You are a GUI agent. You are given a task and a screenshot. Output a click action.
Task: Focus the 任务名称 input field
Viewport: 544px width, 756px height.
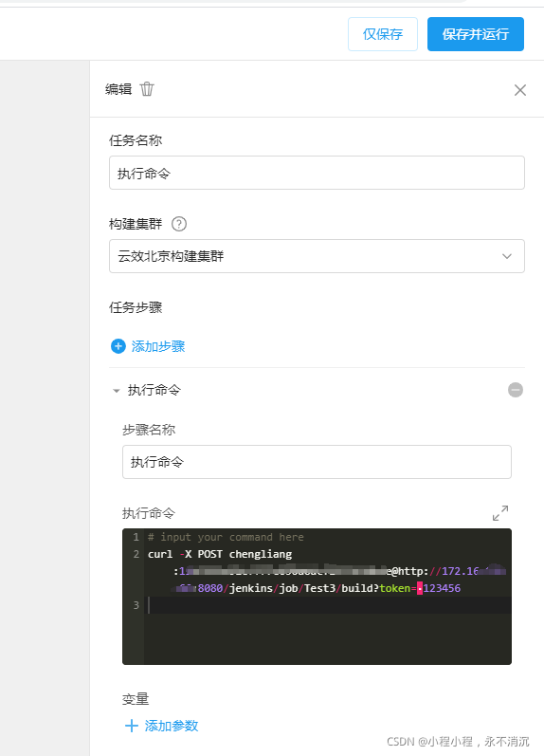click(x=317, y=173)
